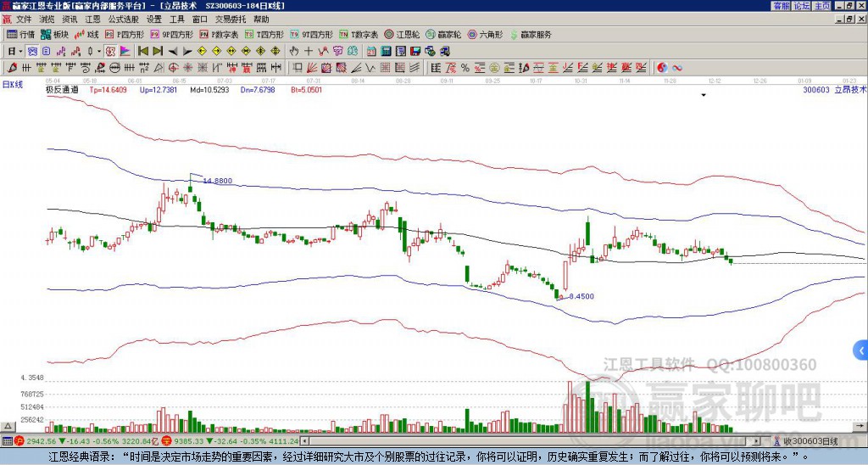868x465 pixels.
Task: Click the blue infinity wave icon
Action: point(676,68)
